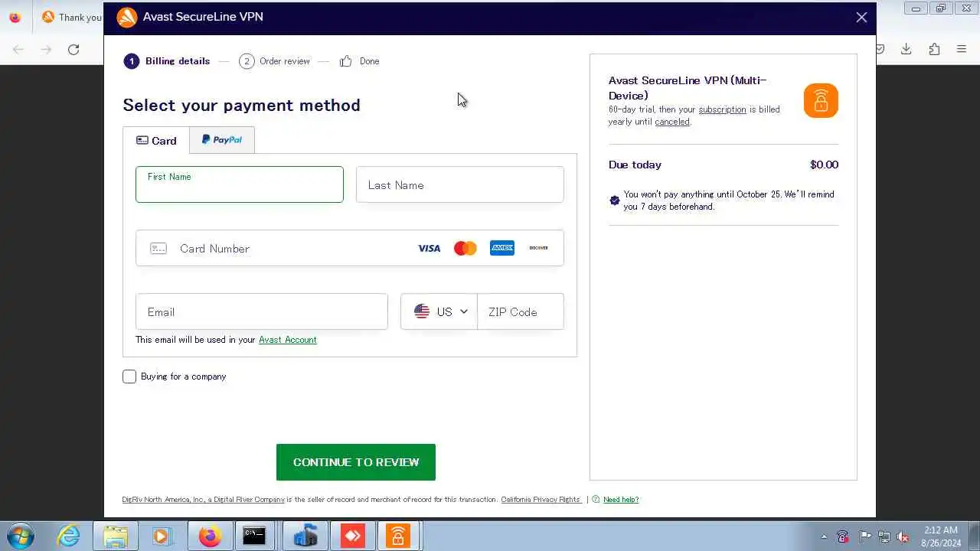Click the thumbs-up Done step icon

coord(346,61)
